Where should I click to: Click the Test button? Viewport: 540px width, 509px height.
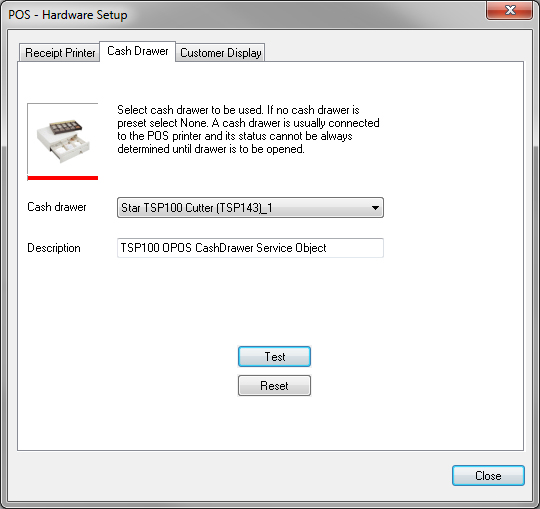[x=274, y=356]
